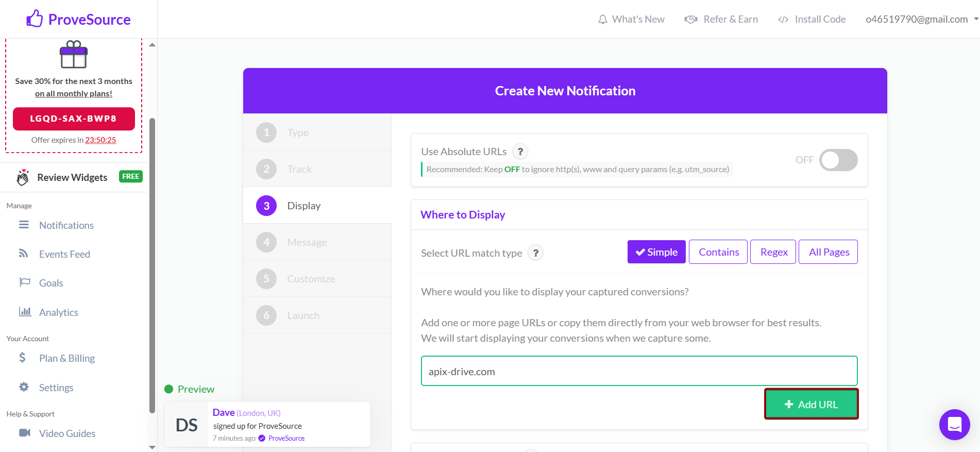Click the Video Guides camera icon

click(x=25, y=433)
